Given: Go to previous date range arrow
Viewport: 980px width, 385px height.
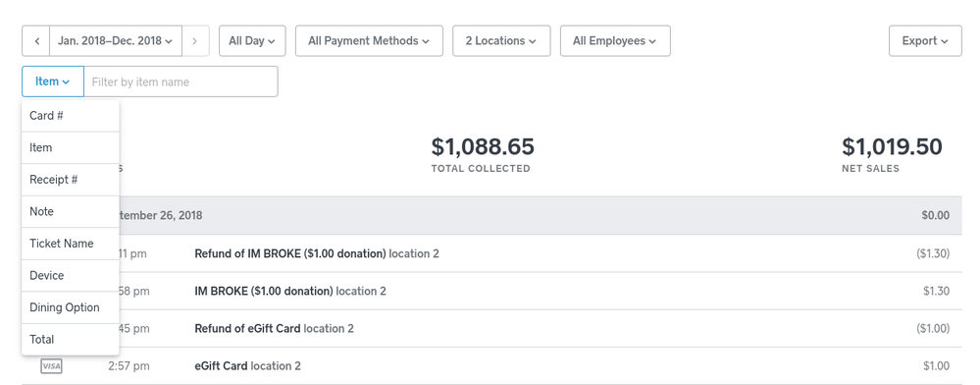Looking at the screenshot, I should pyautogui.click(x=36, y=40).
